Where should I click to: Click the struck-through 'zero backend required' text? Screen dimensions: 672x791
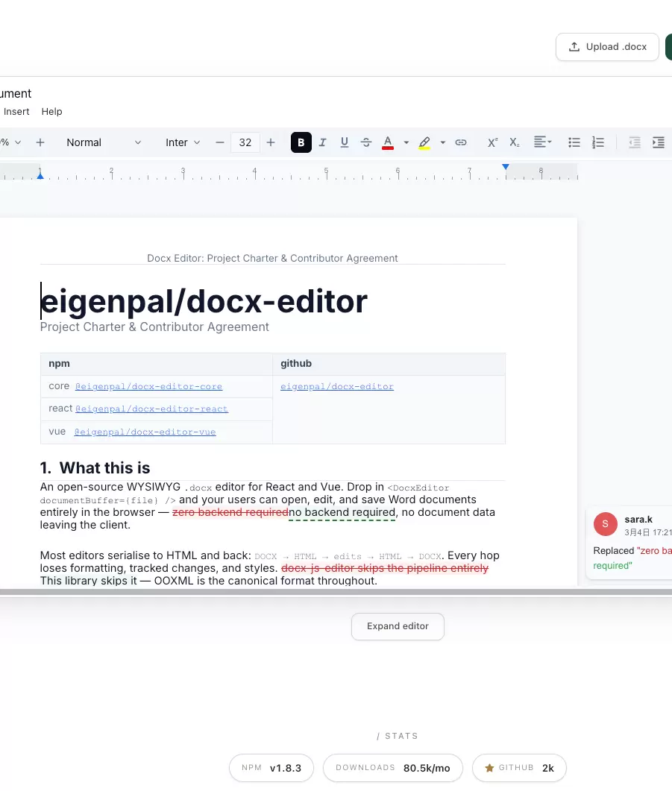[x=230, y=512]
